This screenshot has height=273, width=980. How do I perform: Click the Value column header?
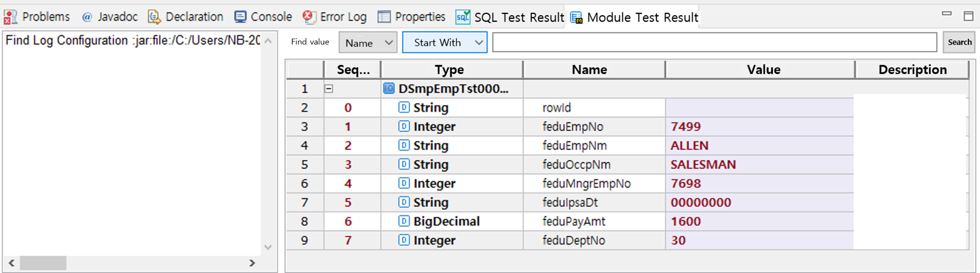[763, 70]
